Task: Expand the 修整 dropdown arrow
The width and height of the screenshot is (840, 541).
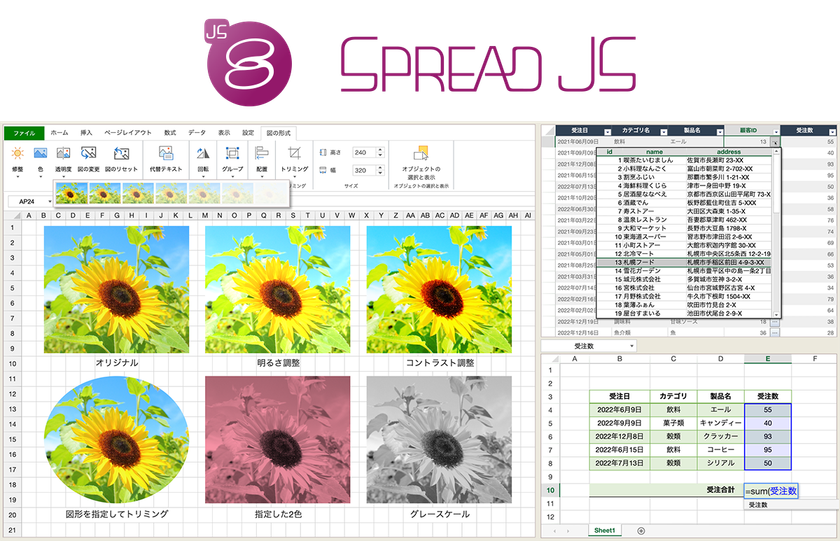Action: pos(17,176)
